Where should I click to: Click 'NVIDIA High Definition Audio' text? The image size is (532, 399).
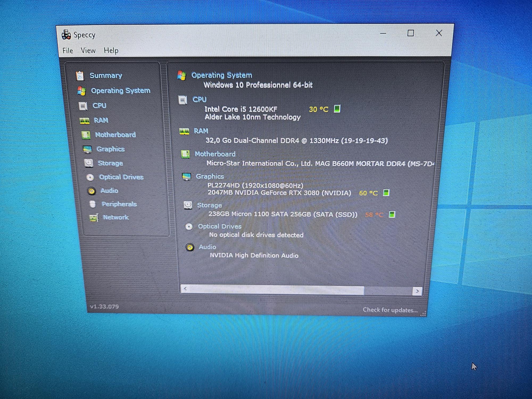(x=254, y=255)
